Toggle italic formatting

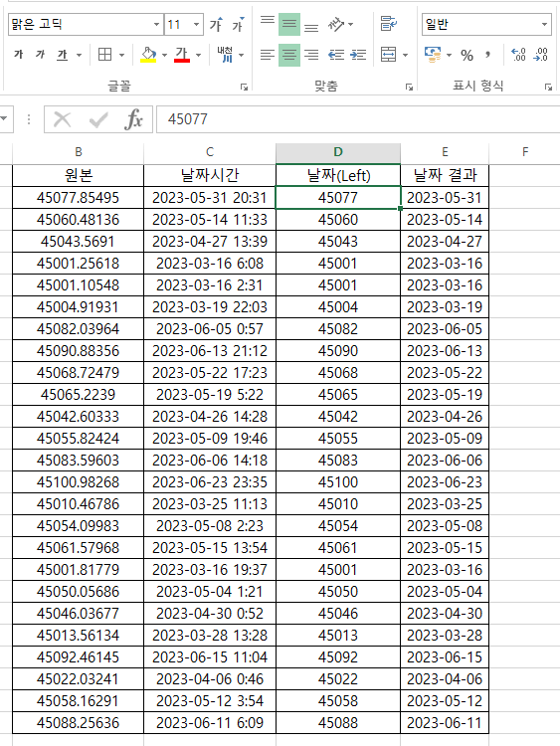(41, 55)
